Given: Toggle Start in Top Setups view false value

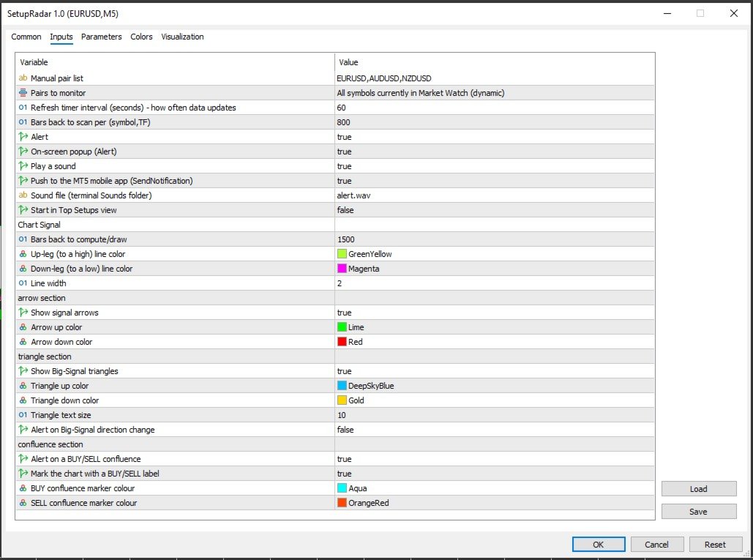Looking at the screenshot, I should 495,210.
